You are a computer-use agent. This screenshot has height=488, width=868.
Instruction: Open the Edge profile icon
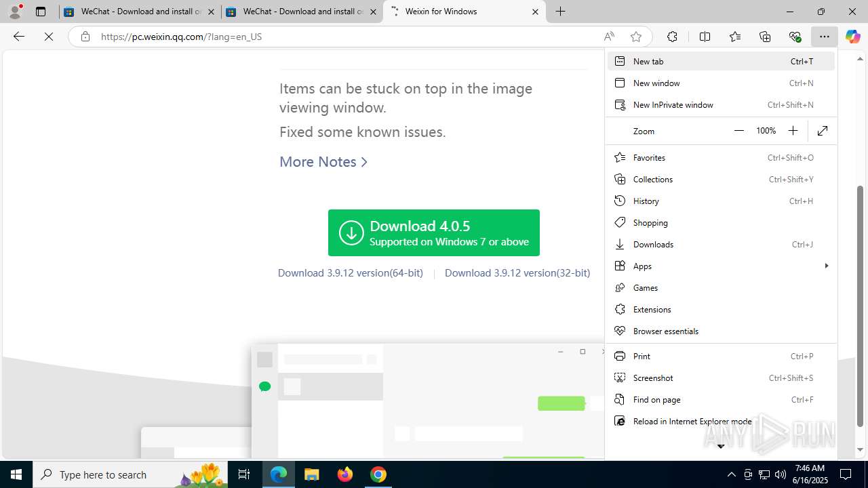click(x=15, y=12)
